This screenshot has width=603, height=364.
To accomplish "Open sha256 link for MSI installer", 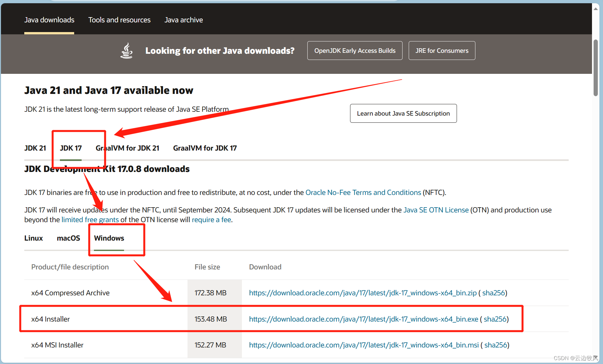I will tap(496, 345).
